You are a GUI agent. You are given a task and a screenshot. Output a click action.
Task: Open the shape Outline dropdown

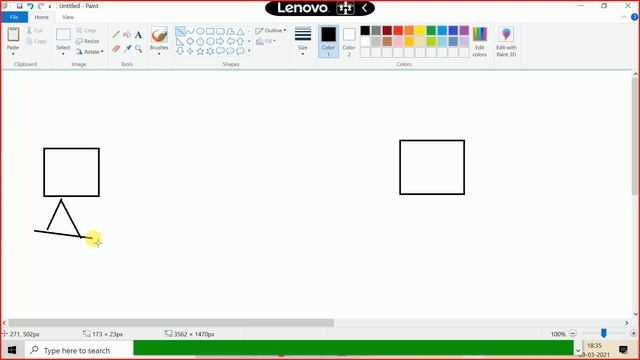pos(271,31)
